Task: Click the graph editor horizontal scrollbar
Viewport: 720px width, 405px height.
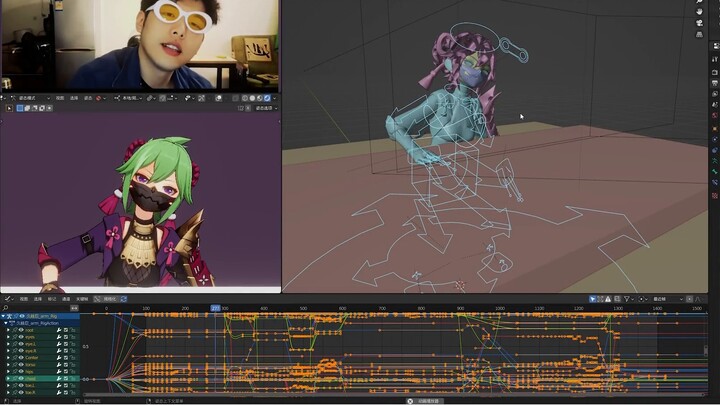Action: 393,394
